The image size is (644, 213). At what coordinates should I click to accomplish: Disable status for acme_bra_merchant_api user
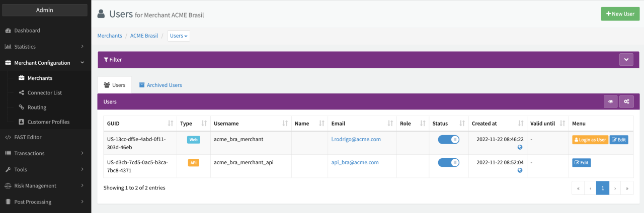click(x=448, y=163)
